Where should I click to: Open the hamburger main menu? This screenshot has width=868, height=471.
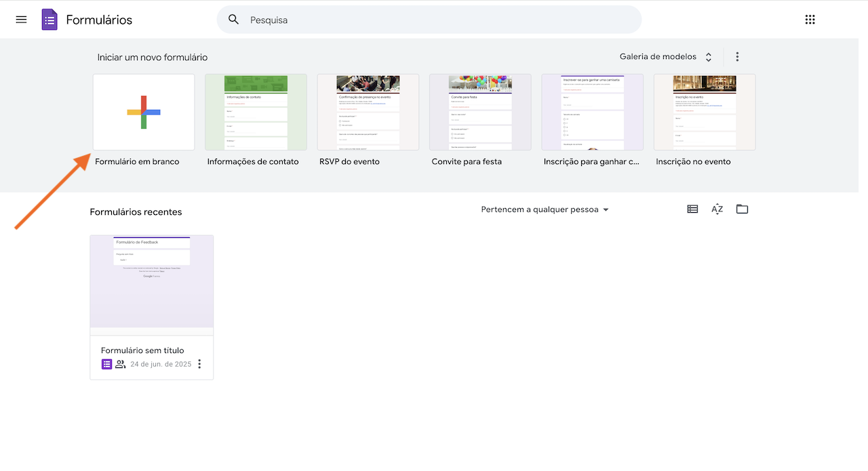pos(21,20)
